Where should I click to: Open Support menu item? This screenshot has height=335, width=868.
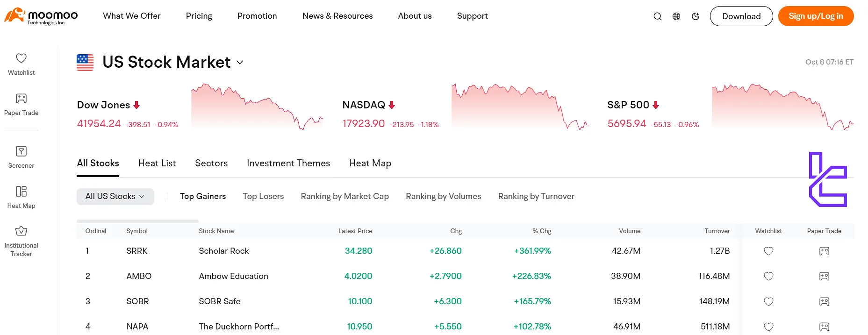(x=473, y=16)
